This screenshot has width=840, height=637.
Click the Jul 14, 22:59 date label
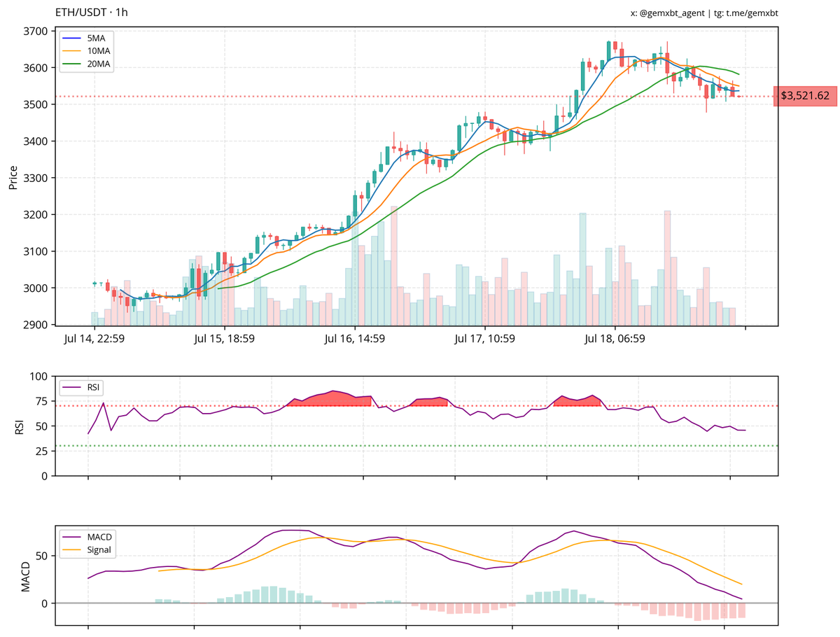[95, 339]
